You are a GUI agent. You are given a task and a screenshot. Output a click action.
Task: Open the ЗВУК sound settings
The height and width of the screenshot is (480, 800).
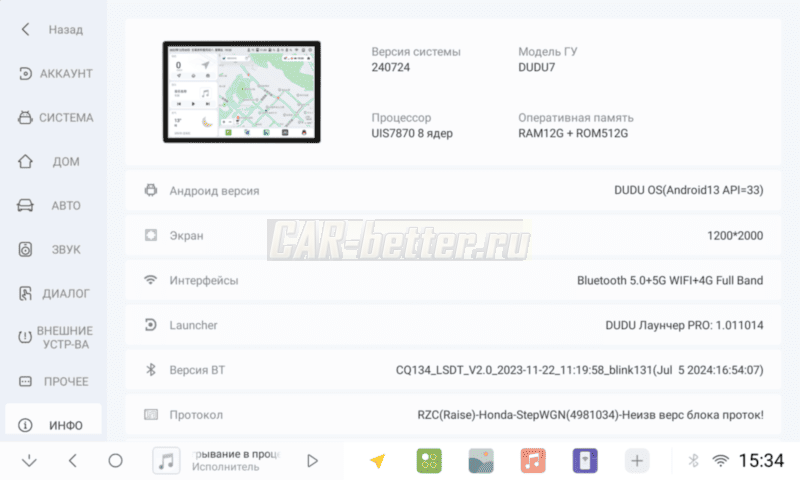tap(54, 250)
